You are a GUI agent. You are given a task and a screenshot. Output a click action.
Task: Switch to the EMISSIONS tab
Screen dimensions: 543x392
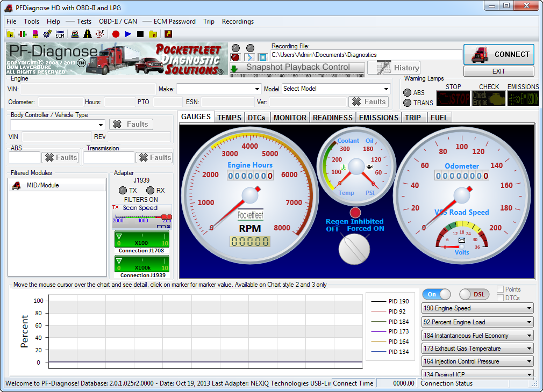[378, 117]
